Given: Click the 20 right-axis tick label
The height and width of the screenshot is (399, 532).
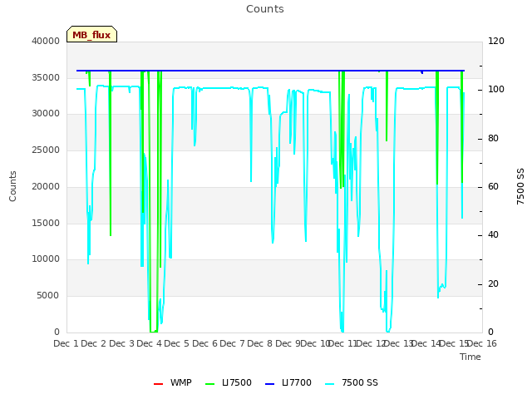Looking at the screenshot, I should click(493, 283).
